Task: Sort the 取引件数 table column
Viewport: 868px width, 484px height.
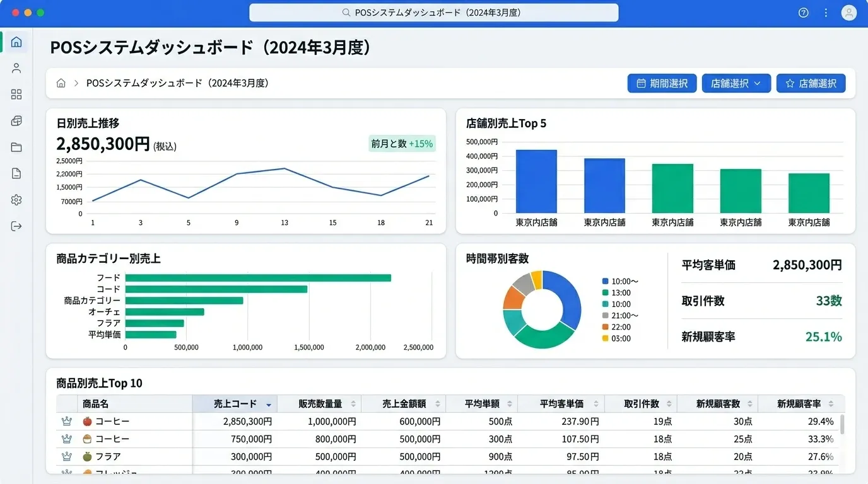Action: coord(669,404)
